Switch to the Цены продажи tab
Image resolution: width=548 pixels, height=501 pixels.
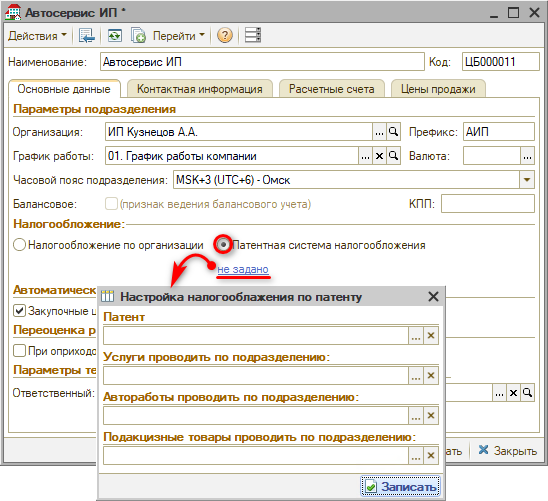point(438,89)
